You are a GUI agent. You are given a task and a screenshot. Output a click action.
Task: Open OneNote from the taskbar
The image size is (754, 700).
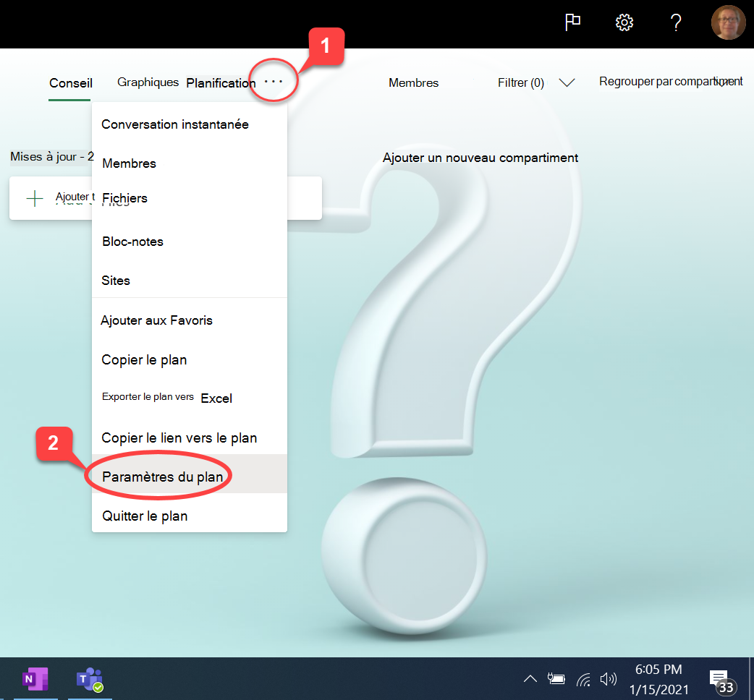(x=35, y=679)
